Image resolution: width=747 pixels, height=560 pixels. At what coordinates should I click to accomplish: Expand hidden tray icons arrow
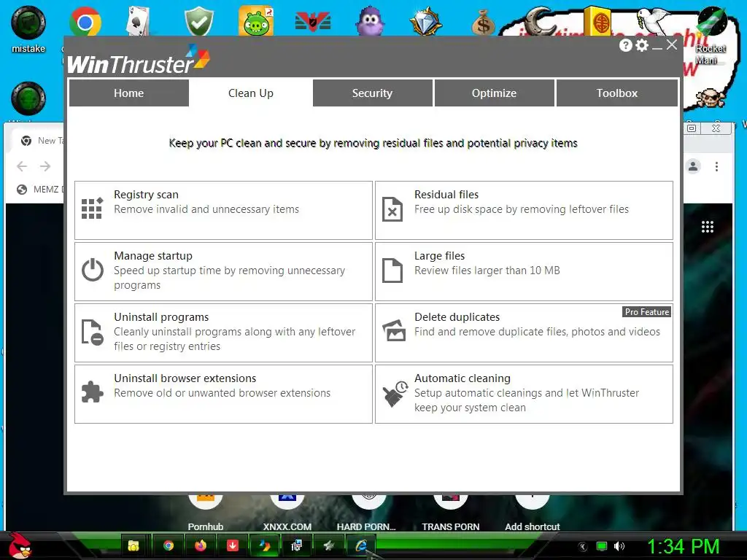(582, 547)
